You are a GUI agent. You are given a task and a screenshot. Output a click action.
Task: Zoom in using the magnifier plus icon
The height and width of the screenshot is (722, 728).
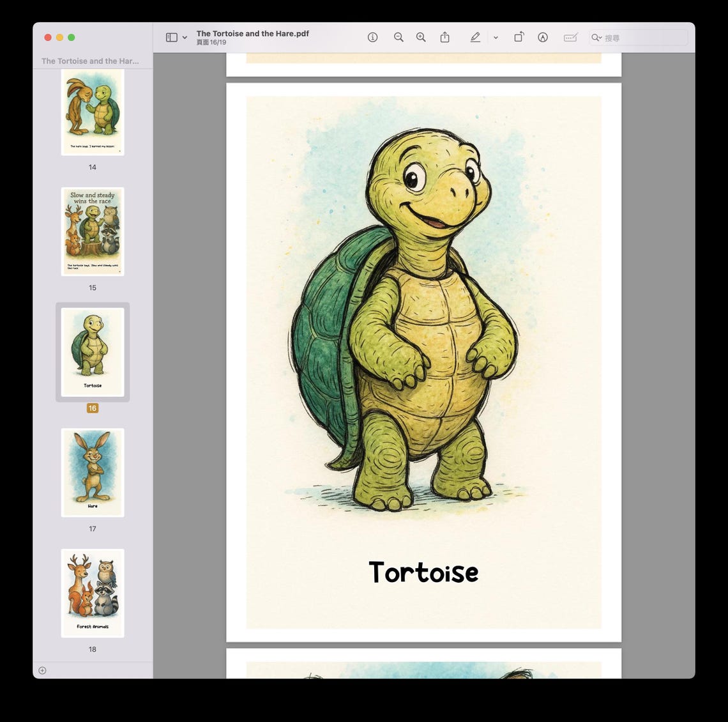(421, 37)
